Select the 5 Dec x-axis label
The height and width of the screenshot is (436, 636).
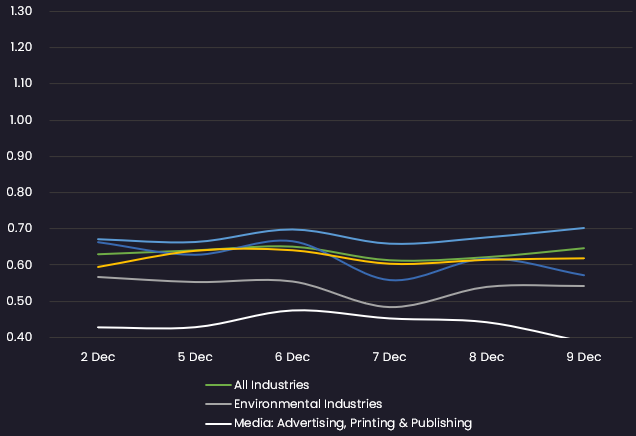click(194, 356)
